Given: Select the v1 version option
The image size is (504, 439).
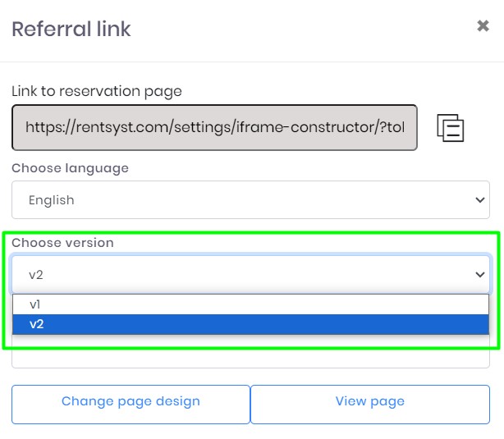Looking at the screenshot, I should (x=36, y=304).
